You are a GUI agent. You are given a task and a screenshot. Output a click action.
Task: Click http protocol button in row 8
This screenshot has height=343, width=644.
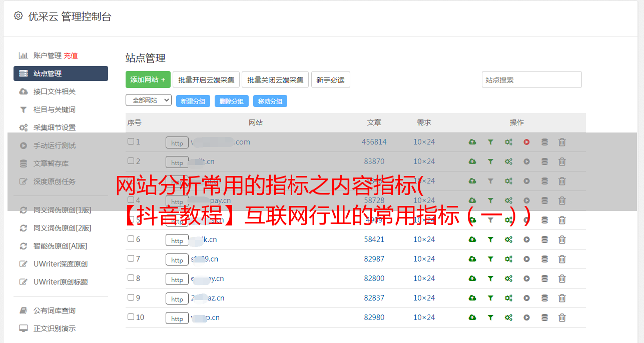pos(177,279)
